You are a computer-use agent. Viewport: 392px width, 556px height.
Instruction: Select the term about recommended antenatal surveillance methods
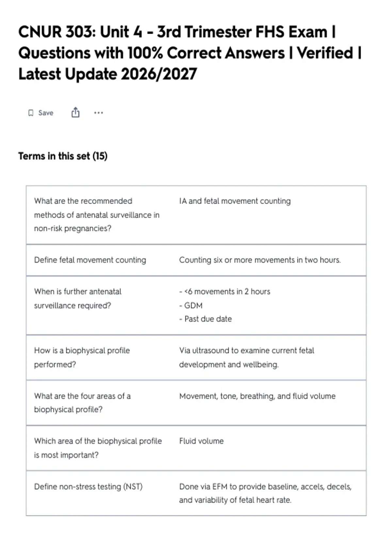point(97,215)
